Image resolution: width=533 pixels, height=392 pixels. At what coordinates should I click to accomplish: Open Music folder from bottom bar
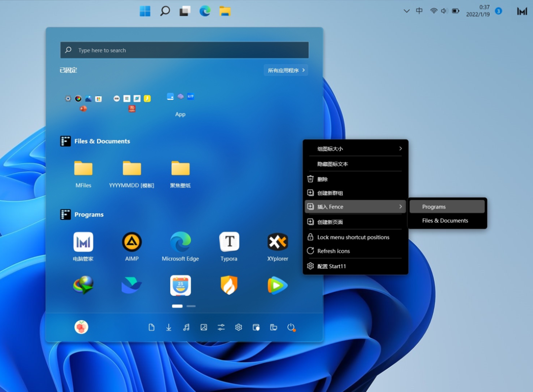[x=186, y=327]
